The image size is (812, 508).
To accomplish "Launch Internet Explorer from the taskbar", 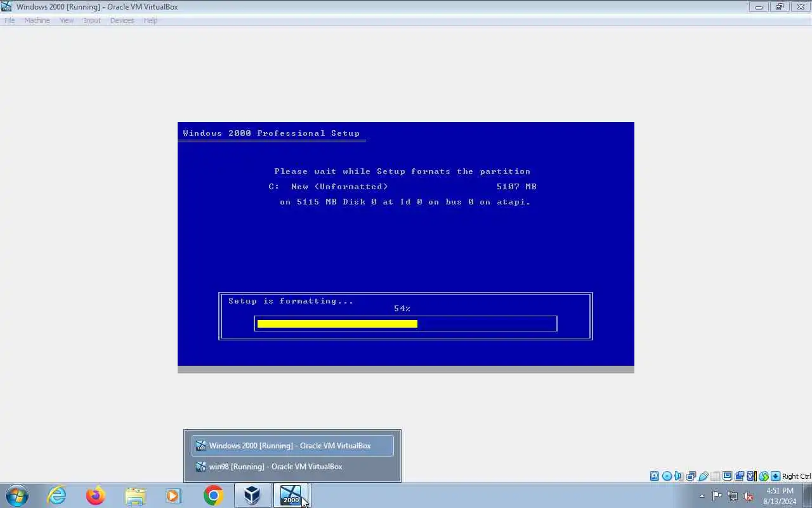I will [57, 495].
